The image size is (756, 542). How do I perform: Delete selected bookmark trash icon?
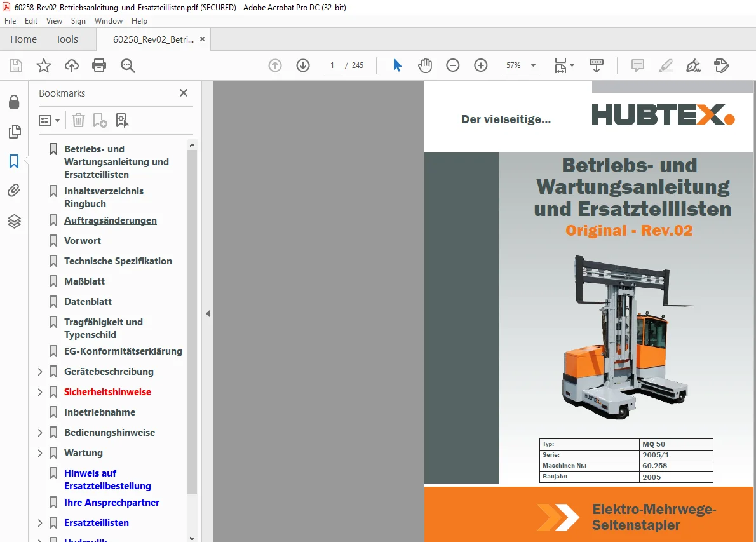click(x=78, y=120)
